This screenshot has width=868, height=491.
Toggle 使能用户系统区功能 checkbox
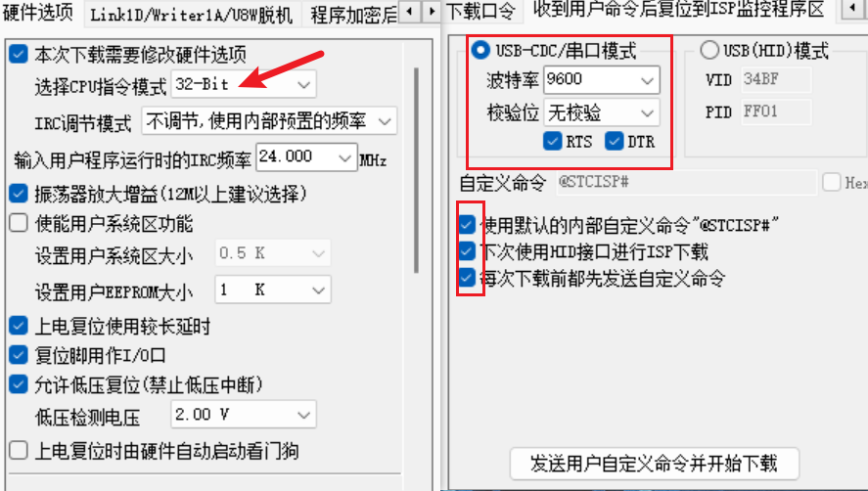(x=19, y=223)
